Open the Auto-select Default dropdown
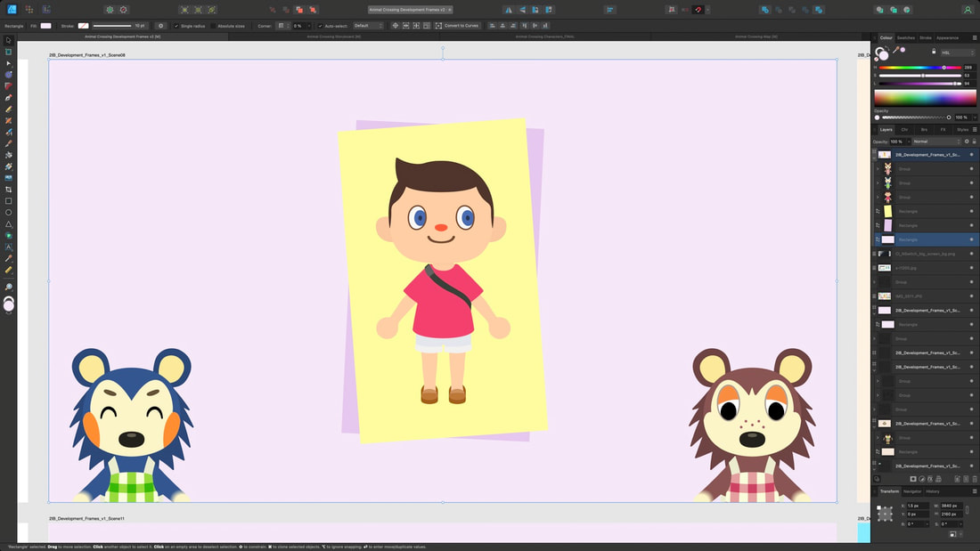Image resolution: width=980 pixels, height=551 pixels. pyautogui.click(x=367, y=26)
